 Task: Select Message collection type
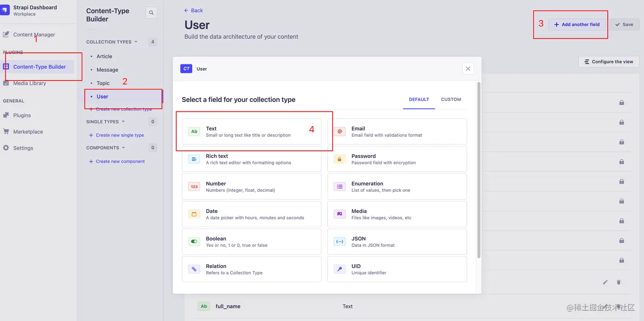tap(107, 69)
